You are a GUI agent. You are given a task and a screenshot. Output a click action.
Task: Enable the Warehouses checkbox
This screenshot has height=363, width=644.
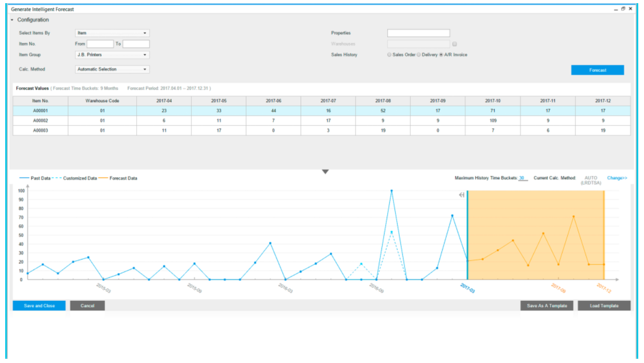tap(455, 44)
